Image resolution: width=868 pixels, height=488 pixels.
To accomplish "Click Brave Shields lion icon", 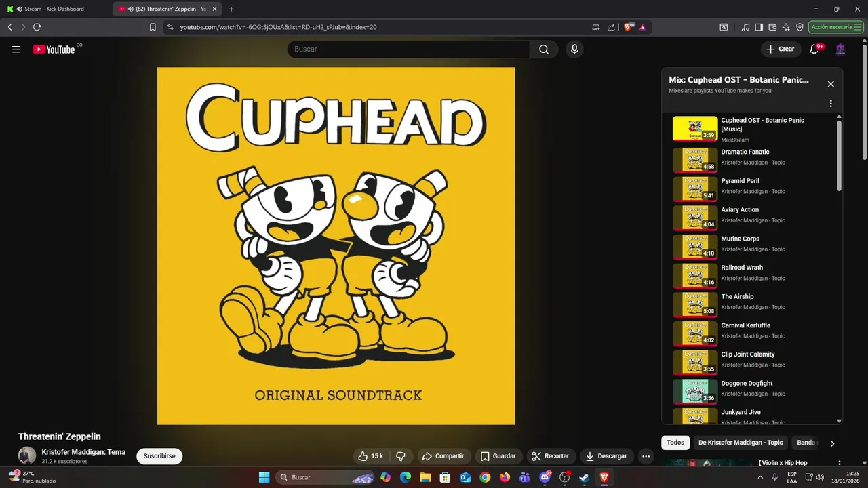I will (x=628, y=27).
